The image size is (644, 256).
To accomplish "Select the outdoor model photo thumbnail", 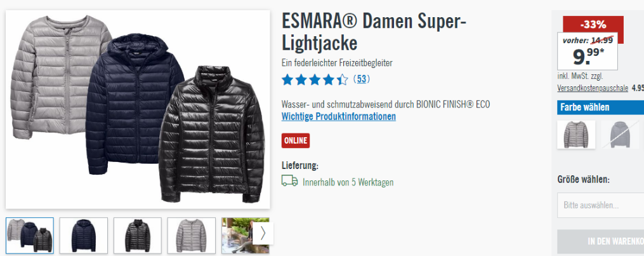I will tap(237, 235).
